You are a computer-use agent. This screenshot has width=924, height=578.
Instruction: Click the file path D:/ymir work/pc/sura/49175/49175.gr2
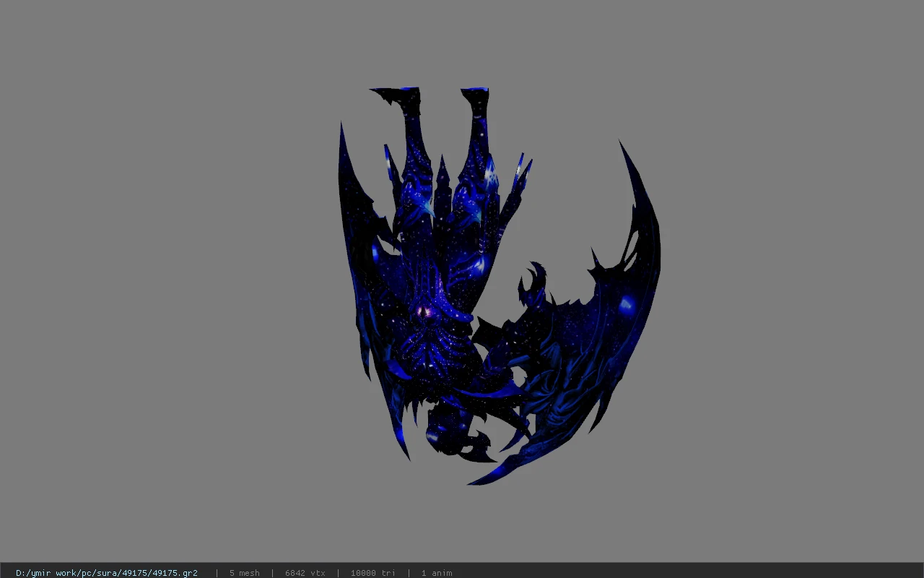click(107, 573)
